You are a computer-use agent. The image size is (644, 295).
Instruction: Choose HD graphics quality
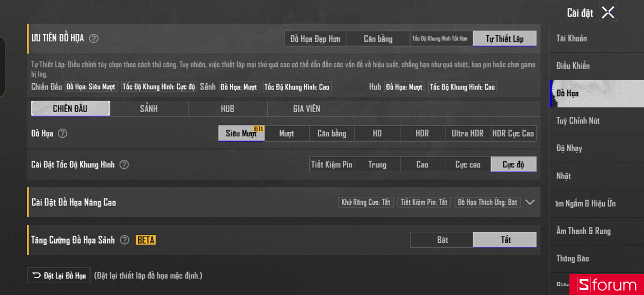377,133
